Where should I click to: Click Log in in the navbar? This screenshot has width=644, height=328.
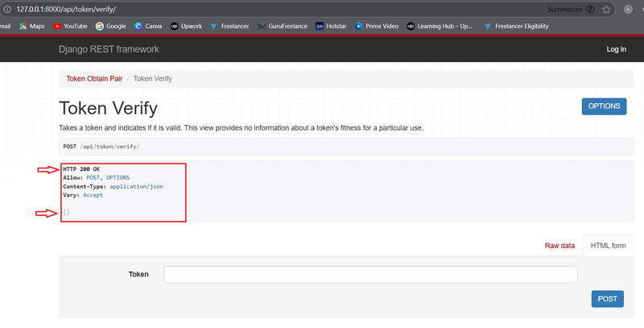coord(616,49)
